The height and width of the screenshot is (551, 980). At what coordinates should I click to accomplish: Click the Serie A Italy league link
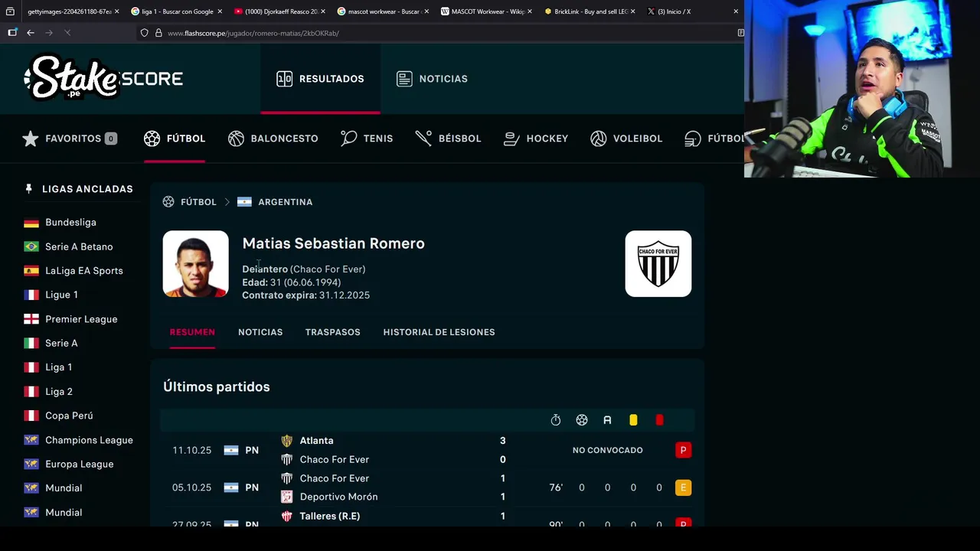(61, 344)
